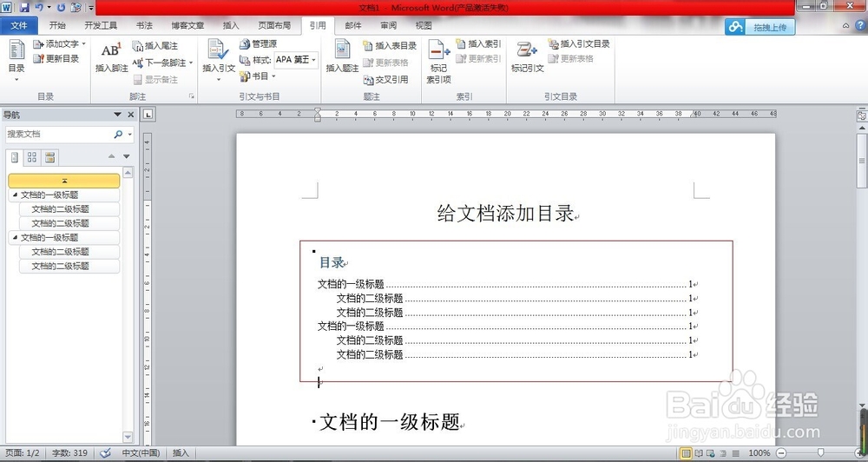The width and height of the screenshot is (868, 462).
Task: Click 更新目录 to update table of contents
Action: point(56,58)
